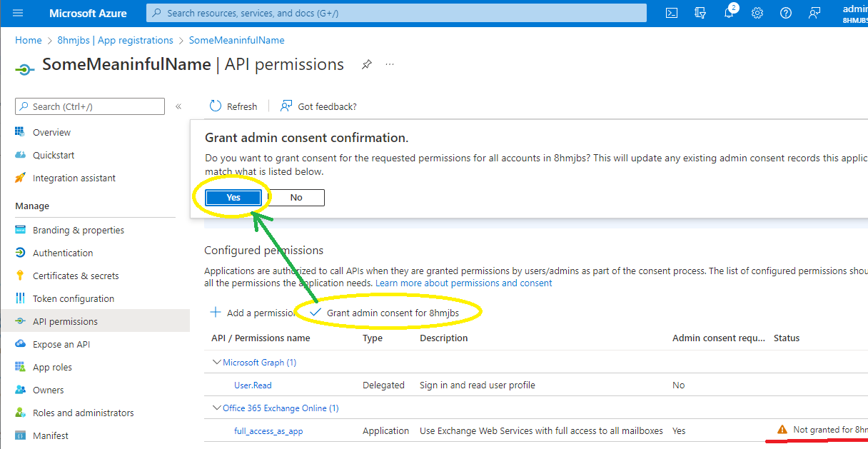
Task: Collapse the sidebar with double chevron
Action: tap(178, 106)
